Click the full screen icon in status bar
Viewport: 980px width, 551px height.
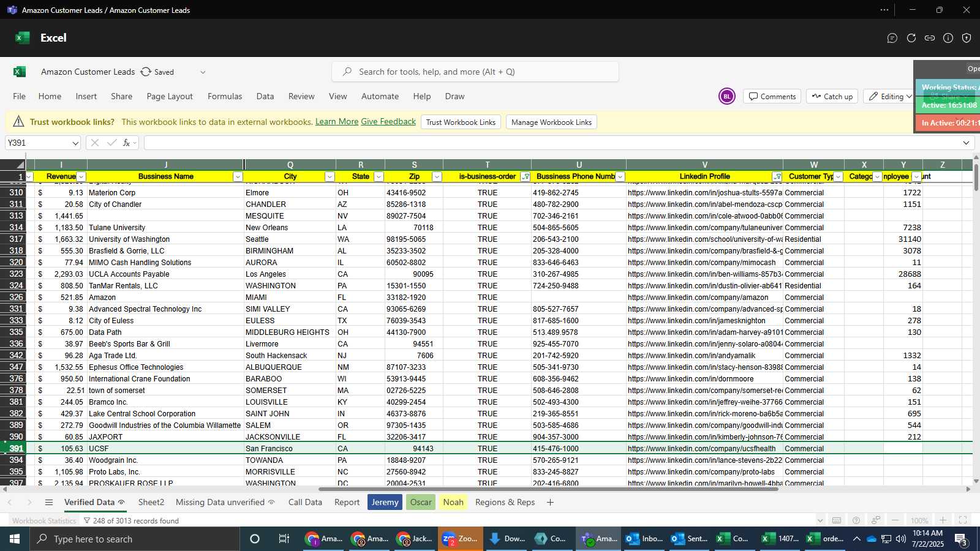coord(963,520)
